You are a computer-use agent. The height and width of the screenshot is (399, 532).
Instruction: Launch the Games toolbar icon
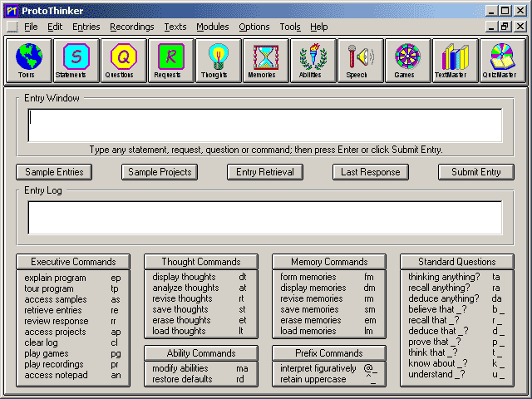[x=408, y=61]
